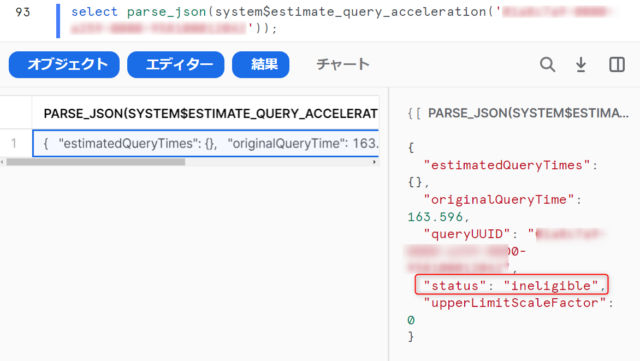Click the "status": "ineligible" line
Screen dimensions: 640x361
(511, 285)
